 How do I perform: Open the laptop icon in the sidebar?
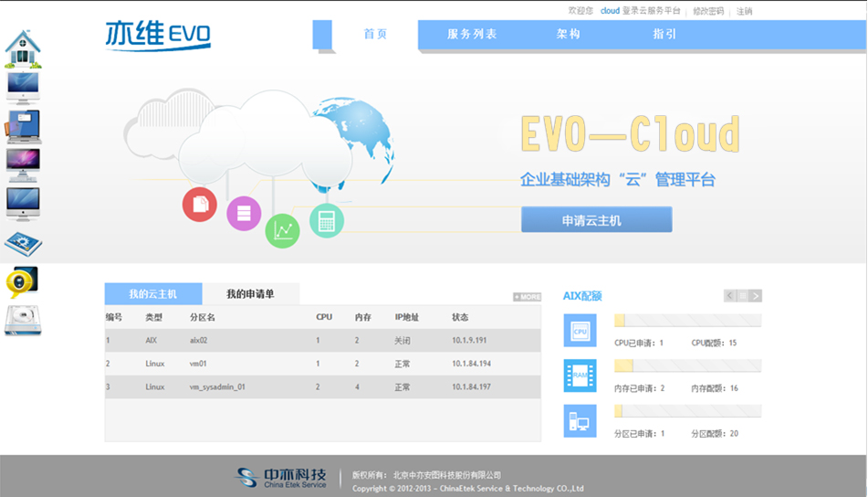click(x=23, y=126)
